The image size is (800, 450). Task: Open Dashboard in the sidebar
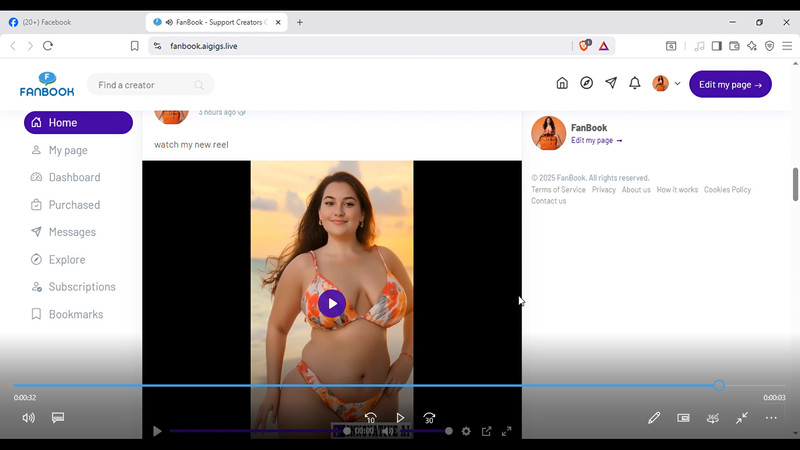pos(74,177)
